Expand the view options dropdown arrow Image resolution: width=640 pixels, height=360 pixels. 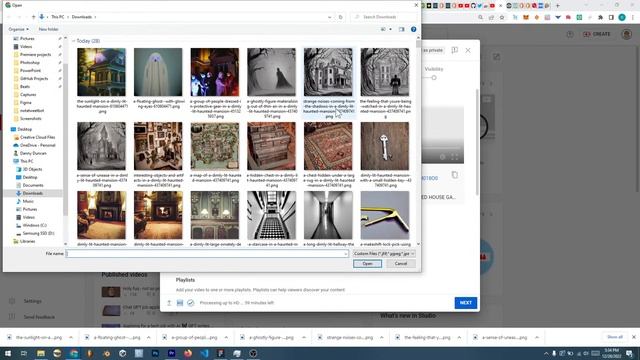tap(390, 29)
